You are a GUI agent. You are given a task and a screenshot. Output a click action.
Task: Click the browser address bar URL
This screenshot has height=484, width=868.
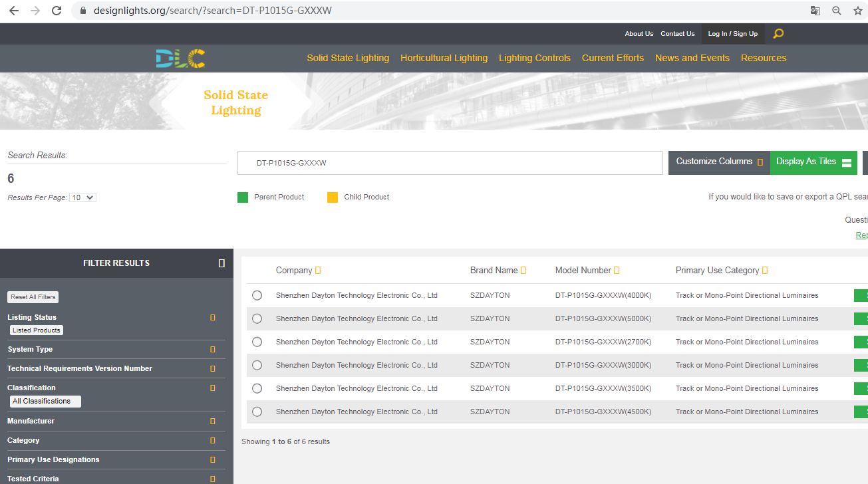pyautogui.click(x=213, y=11)
